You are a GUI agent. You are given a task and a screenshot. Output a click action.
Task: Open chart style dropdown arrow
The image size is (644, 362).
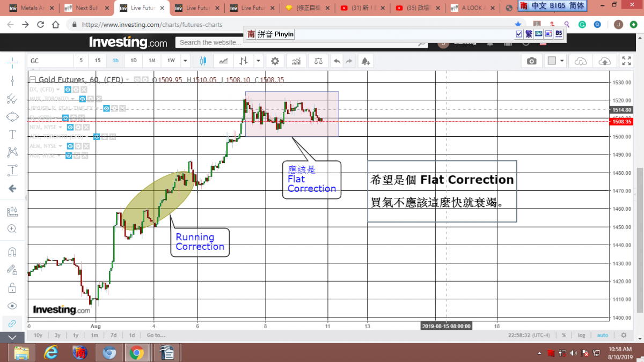258,61
